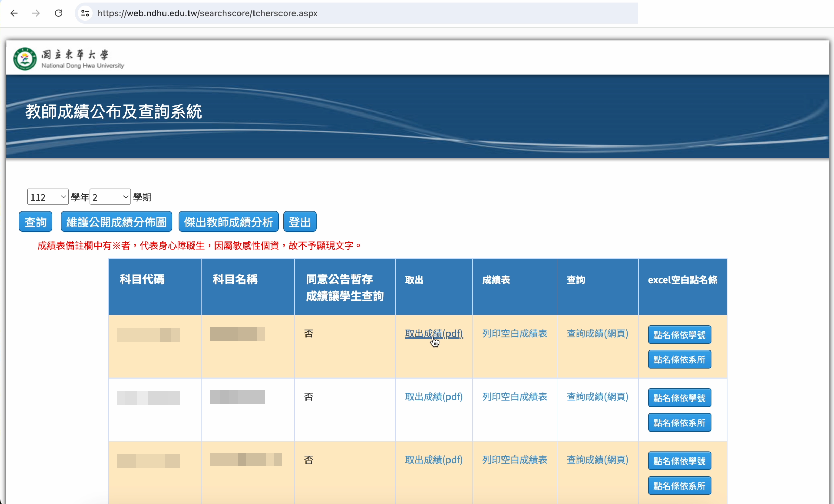This screenshot has height=504, width=834.
Task: Open 取出成績(pdf) link in first row
Action: coord(434,333)
